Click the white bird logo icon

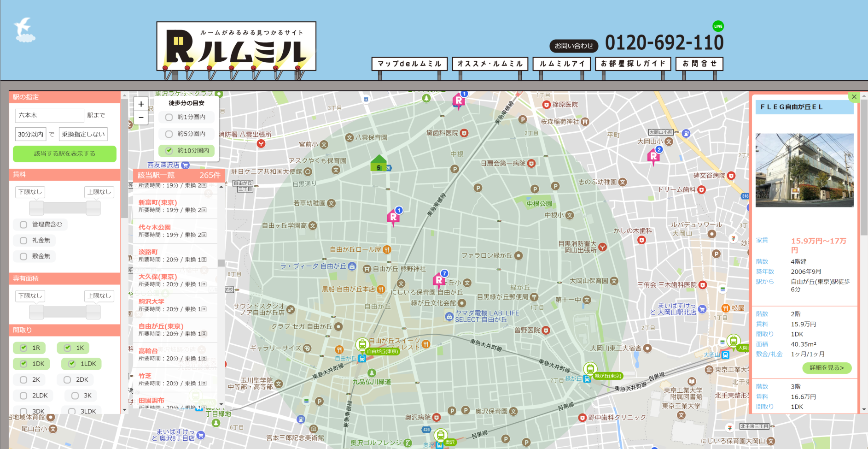pos(24,30)
